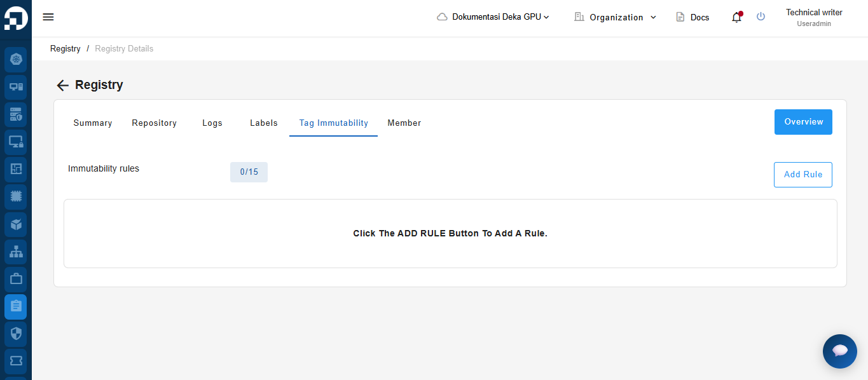Switch to the Repository tab

click(154, 123)
